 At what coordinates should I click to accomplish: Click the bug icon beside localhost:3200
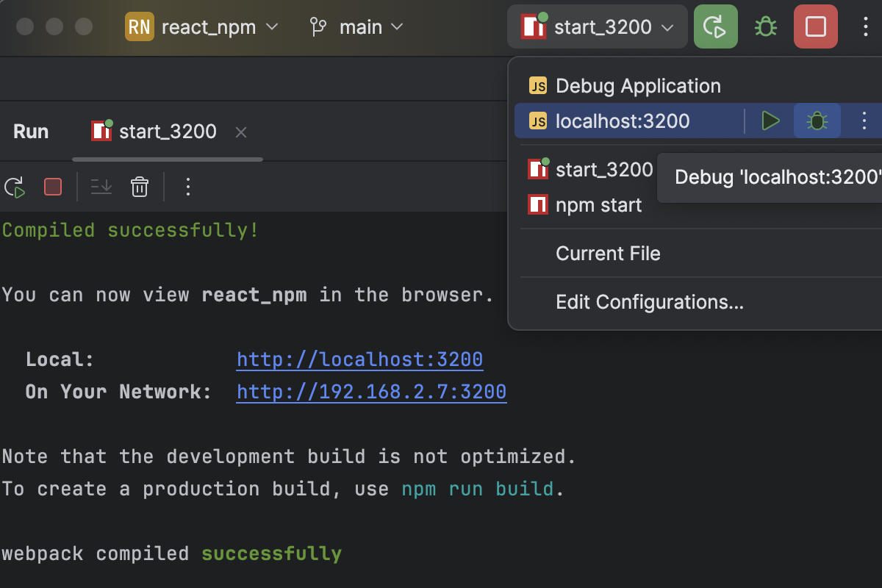point(817,121)
